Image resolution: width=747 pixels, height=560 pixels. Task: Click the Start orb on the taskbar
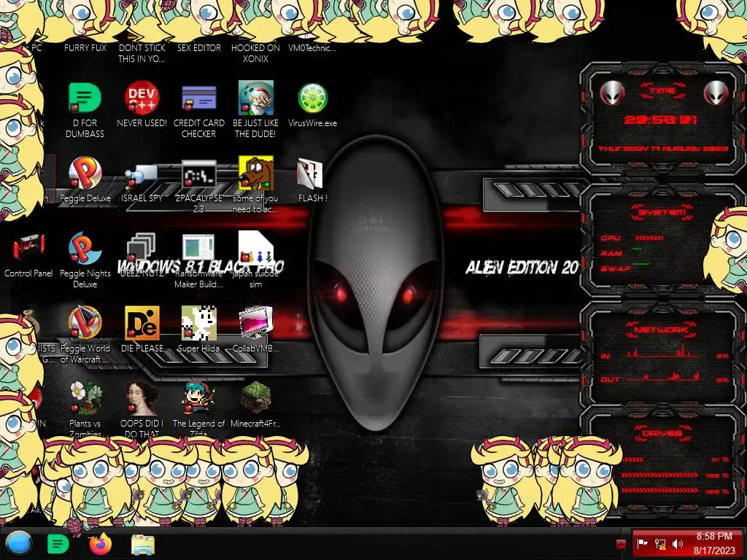[x=19, y=543]
